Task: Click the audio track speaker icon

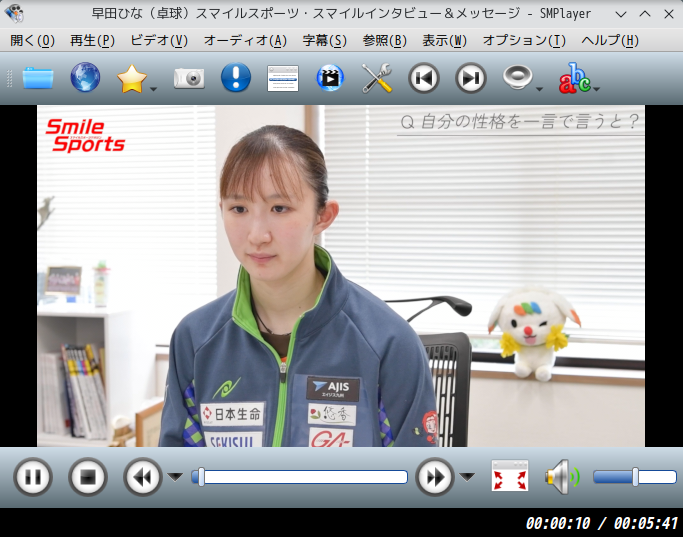Action: [x=517, y=78]
